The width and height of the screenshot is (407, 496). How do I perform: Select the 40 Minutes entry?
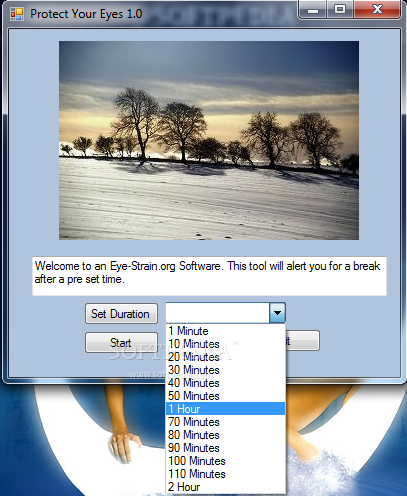(x=225, y=383)
